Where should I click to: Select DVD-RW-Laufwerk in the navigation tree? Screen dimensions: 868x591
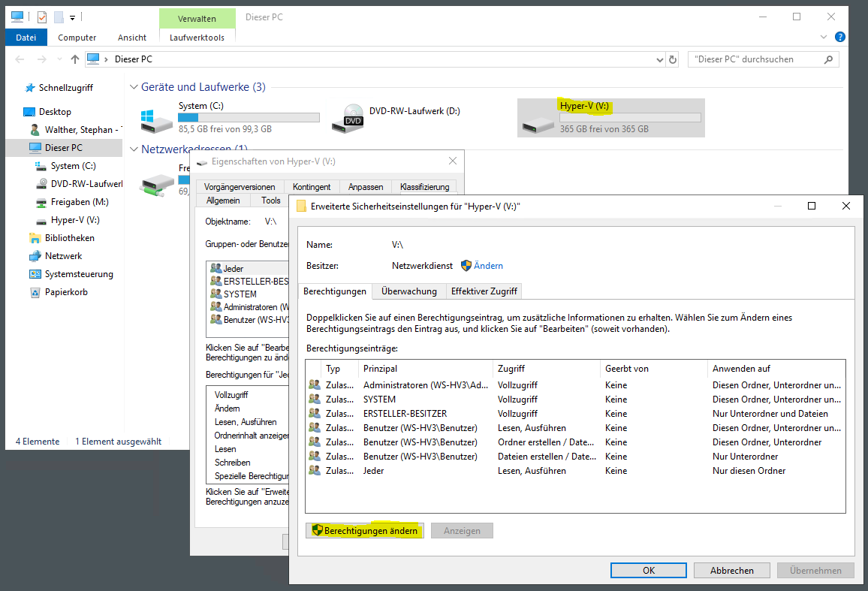[x=79, y=183]
